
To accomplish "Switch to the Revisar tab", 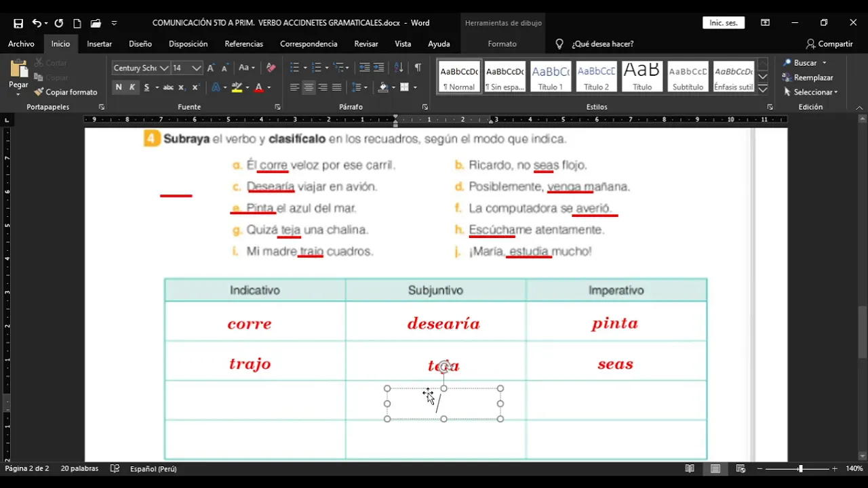I will click(x=366, y=44).
